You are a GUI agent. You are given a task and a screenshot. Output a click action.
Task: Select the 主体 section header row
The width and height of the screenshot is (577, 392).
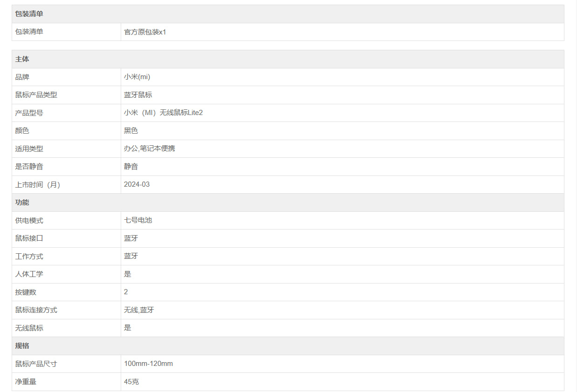[22, 59]
